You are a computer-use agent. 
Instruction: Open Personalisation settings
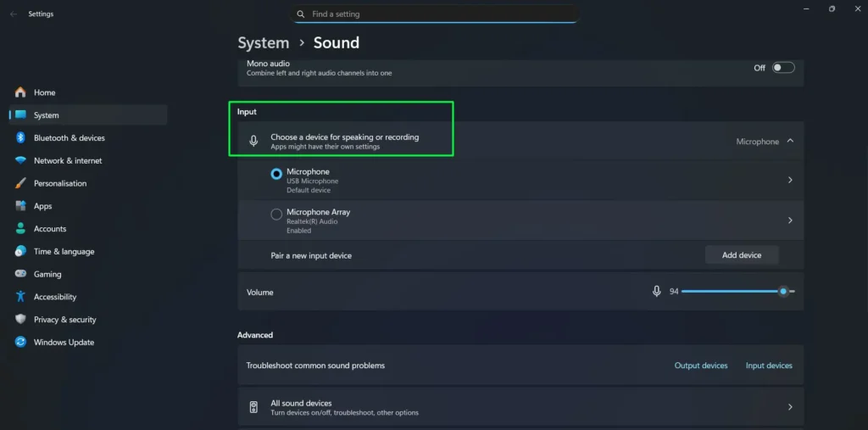[x=88, y=183]
